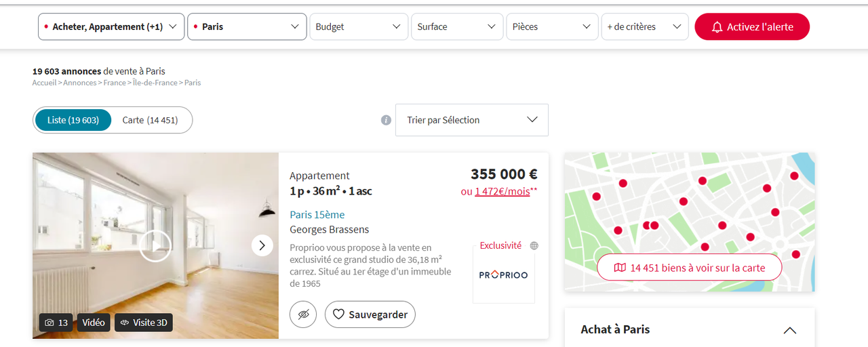Open the Budget dropdown
Viewport: 868px width, 347px height.
[x=359, y=26]
